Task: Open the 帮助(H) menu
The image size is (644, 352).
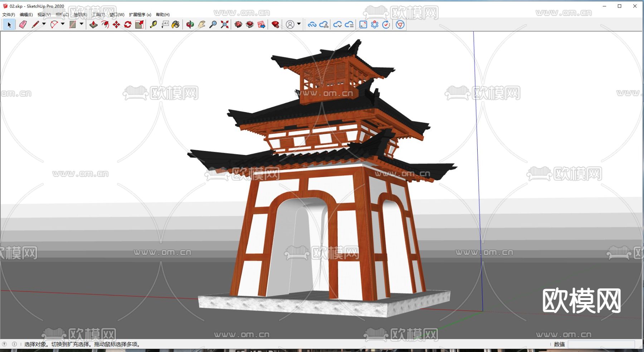Action: pos(162,15)
